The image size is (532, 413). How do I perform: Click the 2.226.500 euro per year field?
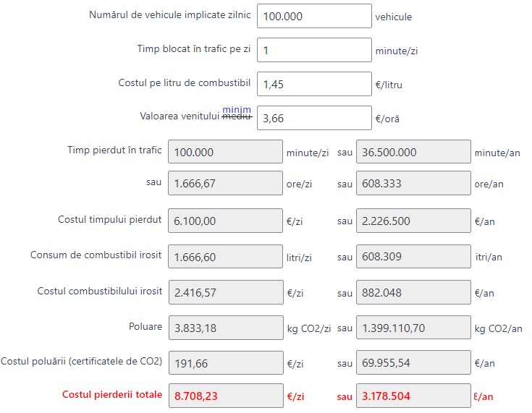pos(413,221)
